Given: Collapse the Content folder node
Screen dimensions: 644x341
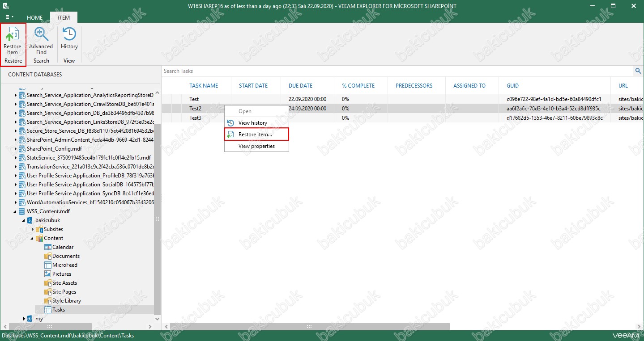Looking at the screenshot, I should (33, 238).
